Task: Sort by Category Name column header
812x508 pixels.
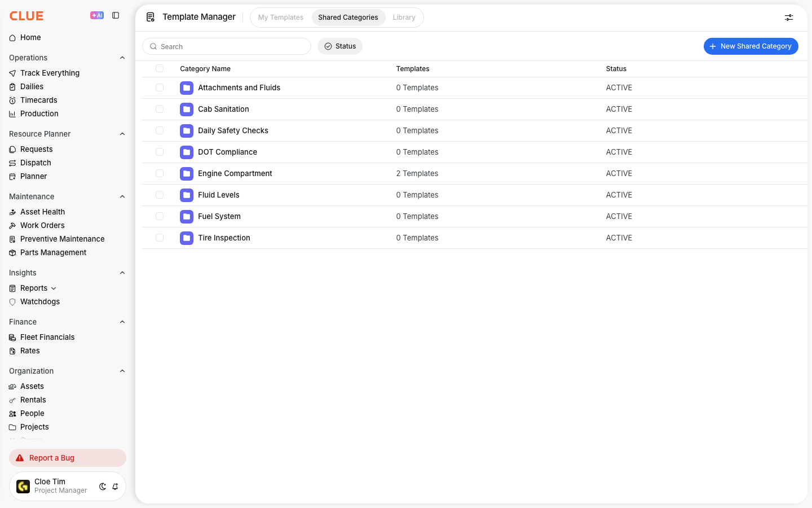Action: point(205,69)
